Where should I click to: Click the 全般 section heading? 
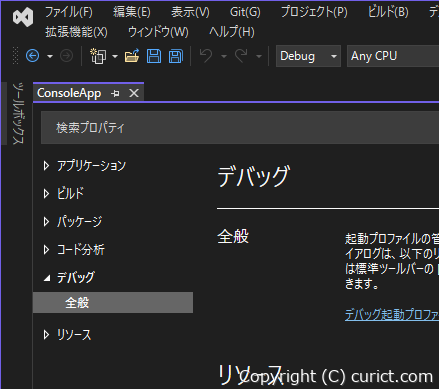(x=233, y=237)
